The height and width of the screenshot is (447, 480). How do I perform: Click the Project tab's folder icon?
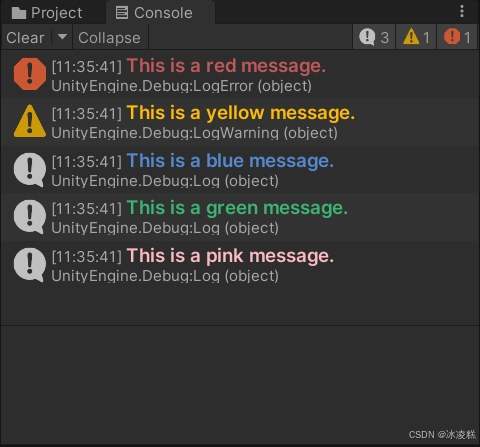19,13
